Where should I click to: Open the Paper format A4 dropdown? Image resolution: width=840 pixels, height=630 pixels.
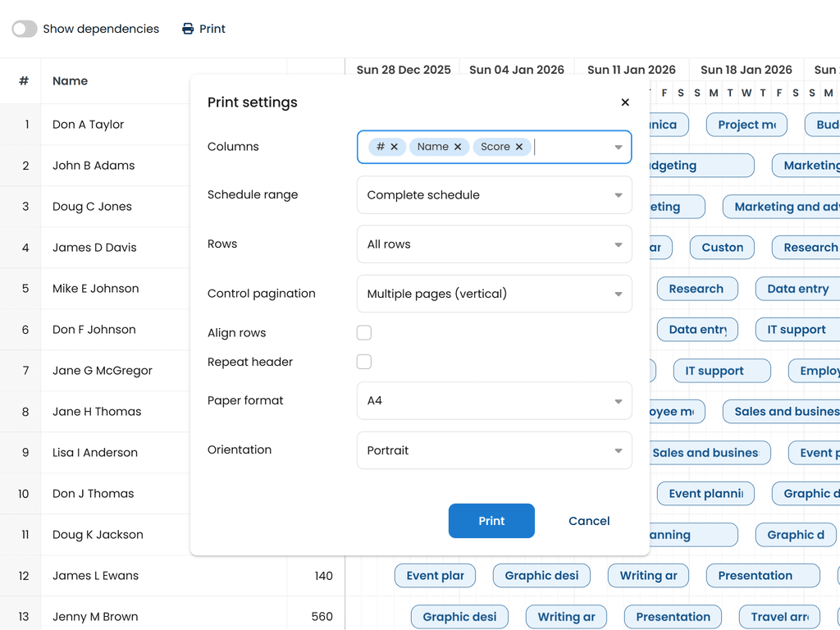click(x=494, y=401)
